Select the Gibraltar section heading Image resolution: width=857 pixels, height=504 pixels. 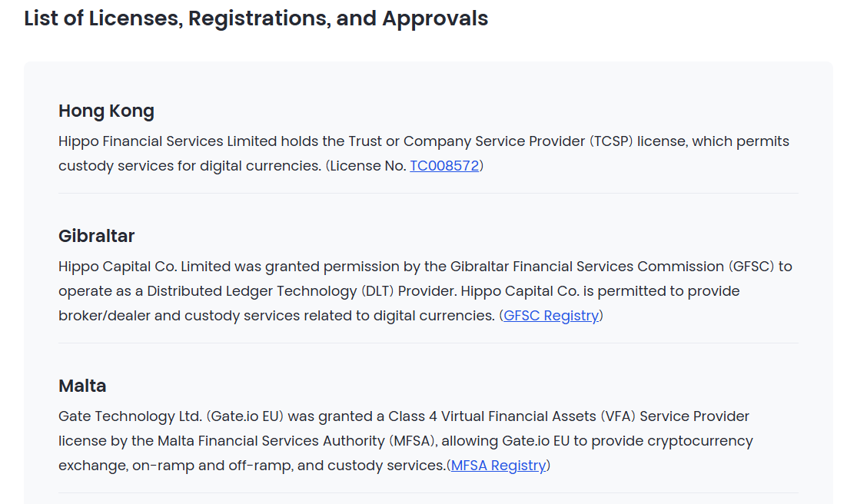pyautogui.click(x=96, y=236)
